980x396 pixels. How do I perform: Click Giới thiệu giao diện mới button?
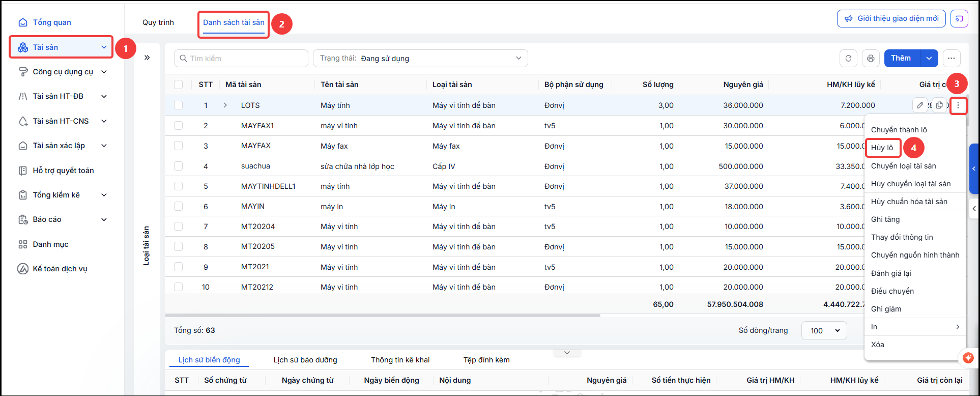[x=891, y=18]
